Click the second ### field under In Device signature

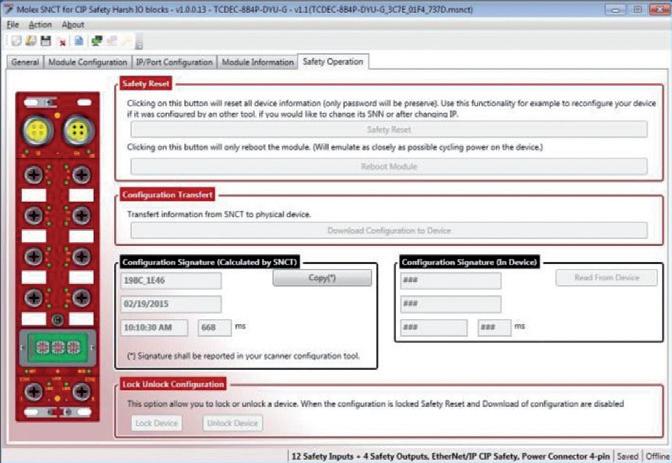450,304
